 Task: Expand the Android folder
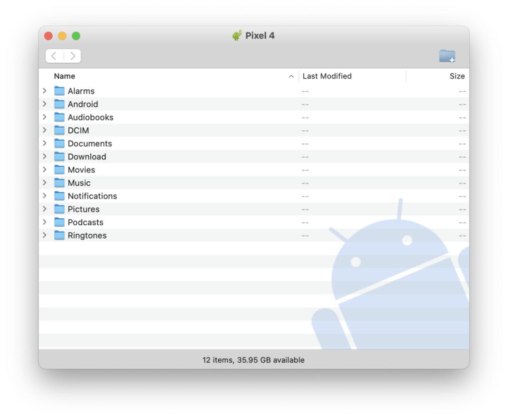(45, 104)
